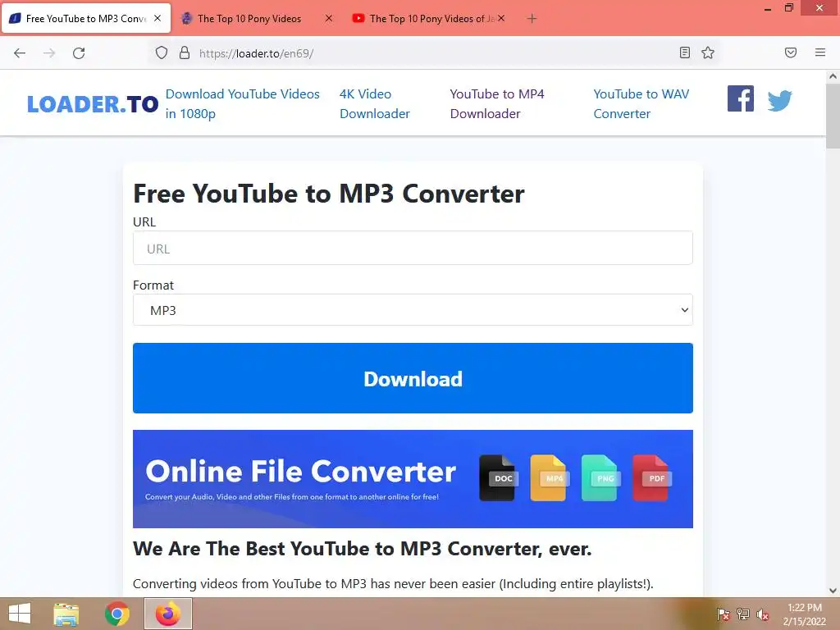Viewport: 840px width, 630px height.
Task: Open the Windows Start button
Action: point(20,614)
